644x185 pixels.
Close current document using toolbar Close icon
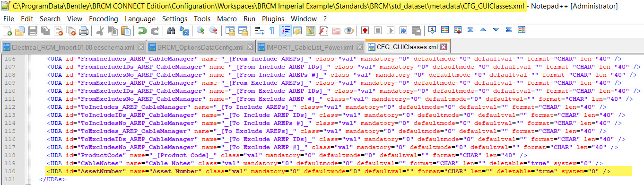[59, 31]
